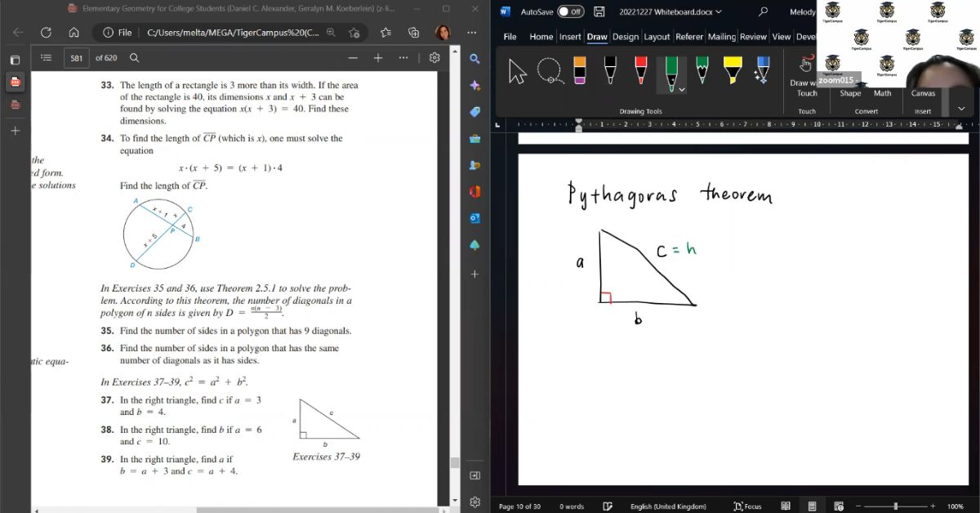Add new vertical tab in Edge
This screenshot has height=513, width=980.
tap(15, 130)
